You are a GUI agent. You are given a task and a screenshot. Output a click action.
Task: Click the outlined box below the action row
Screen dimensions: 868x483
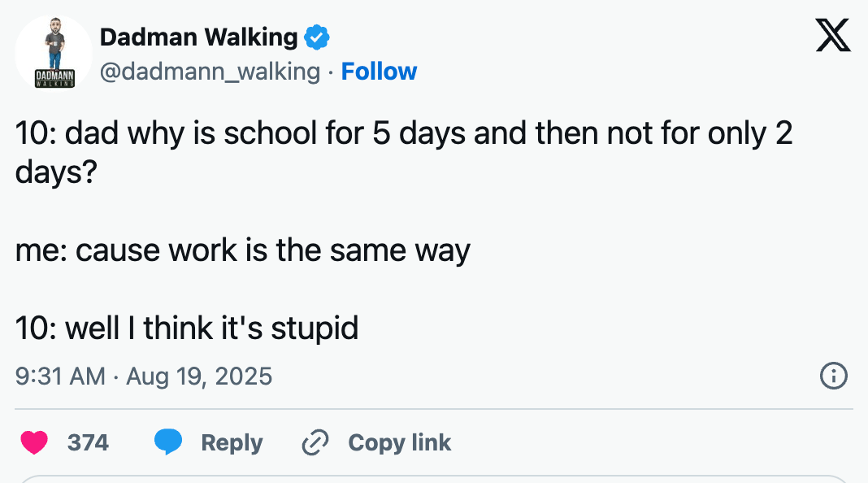coord(434,478)
